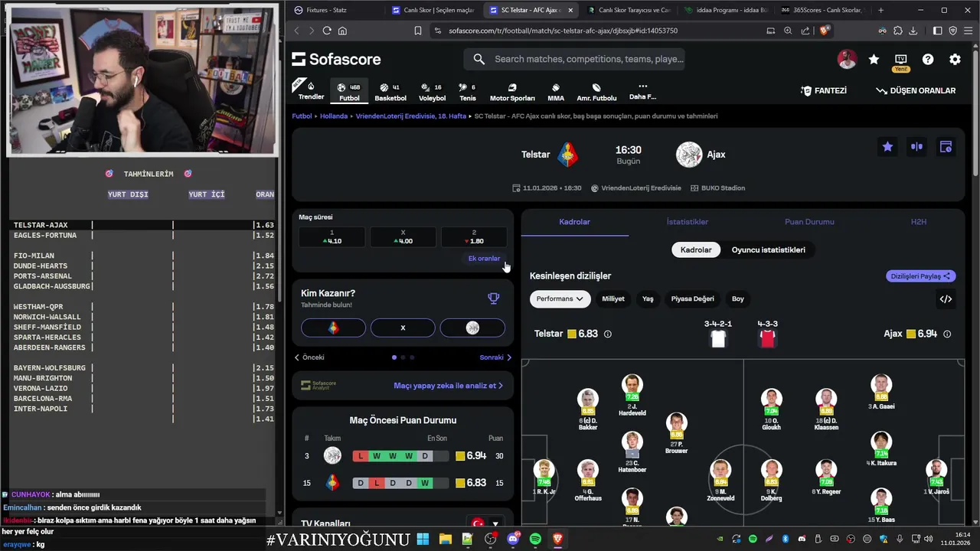The width and height of the screenshot is (980, 551).
Task: Show Ajax rating info icon
Action: click(x=947, y=334)
